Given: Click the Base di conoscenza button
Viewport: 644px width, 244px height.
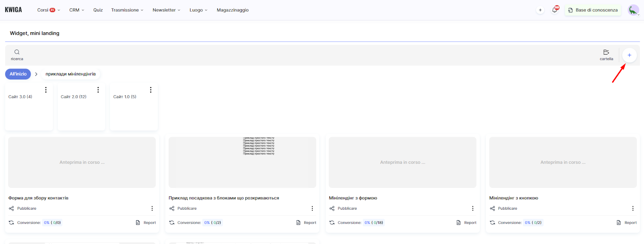Looking at the screenshot, I should click(x=593, y=10).
